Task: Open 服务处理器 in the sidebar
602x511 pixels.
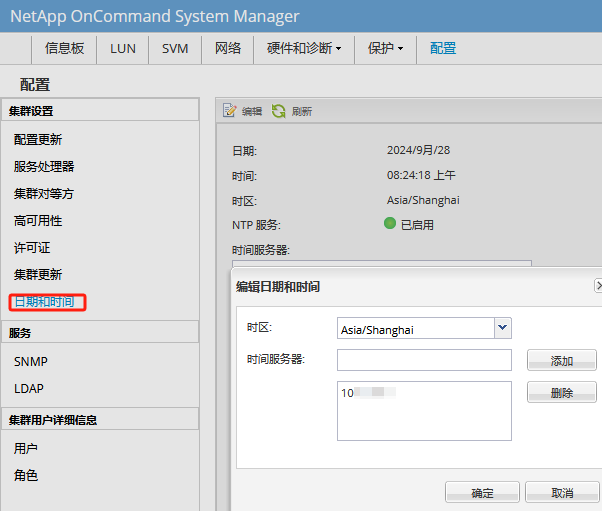Action: point(44,166)
